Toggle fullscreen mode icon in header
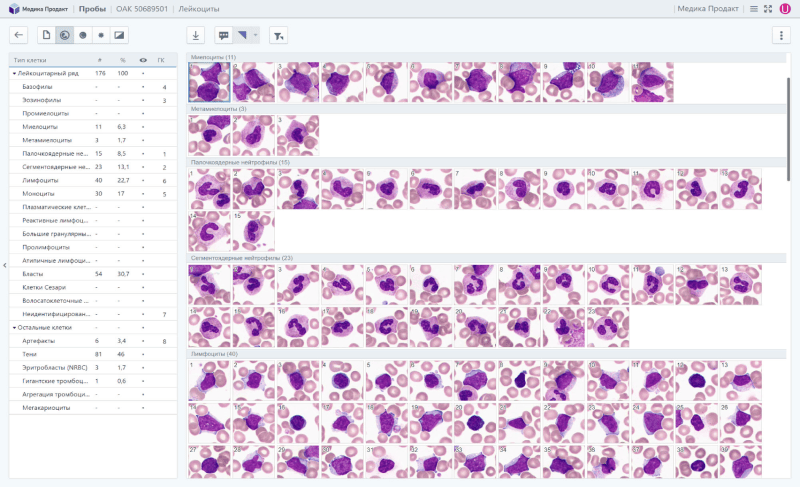This screenshot has width=800, height=487. (x=767, y=8)
